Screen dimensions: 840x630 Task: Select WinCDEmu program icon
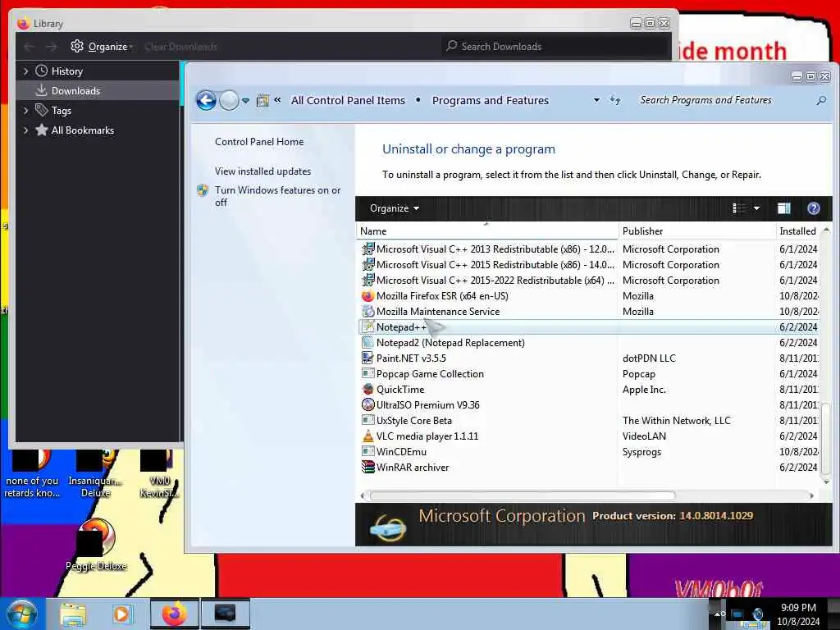point(368,452)
